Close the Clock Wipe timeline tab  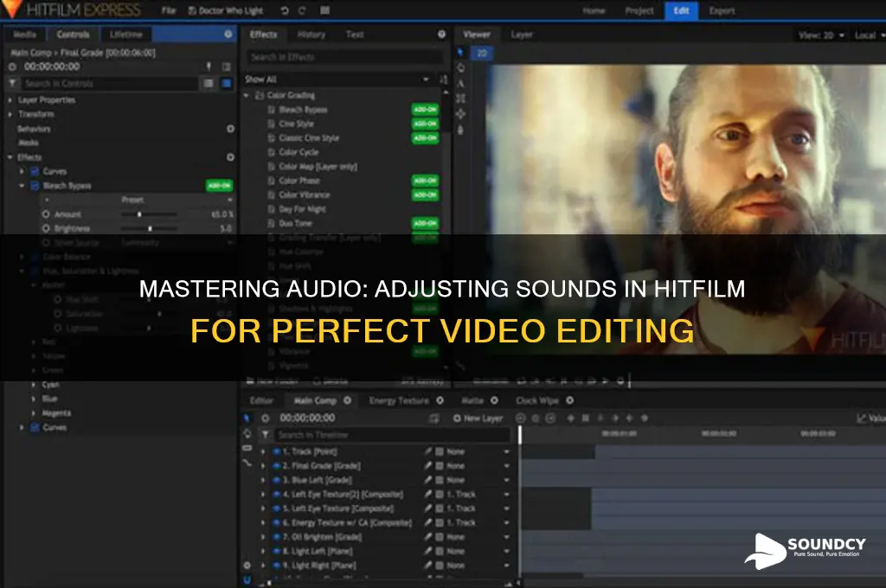(569, 399)
